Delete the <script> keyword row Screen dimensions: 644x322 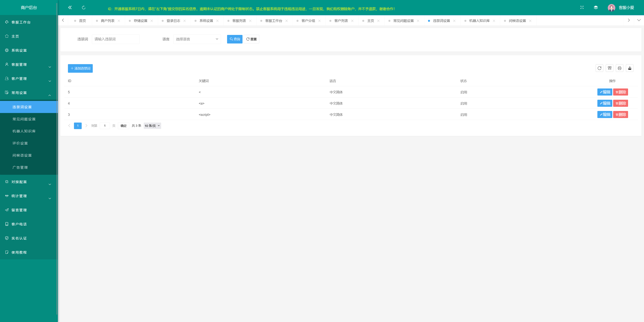coord(620,115)
